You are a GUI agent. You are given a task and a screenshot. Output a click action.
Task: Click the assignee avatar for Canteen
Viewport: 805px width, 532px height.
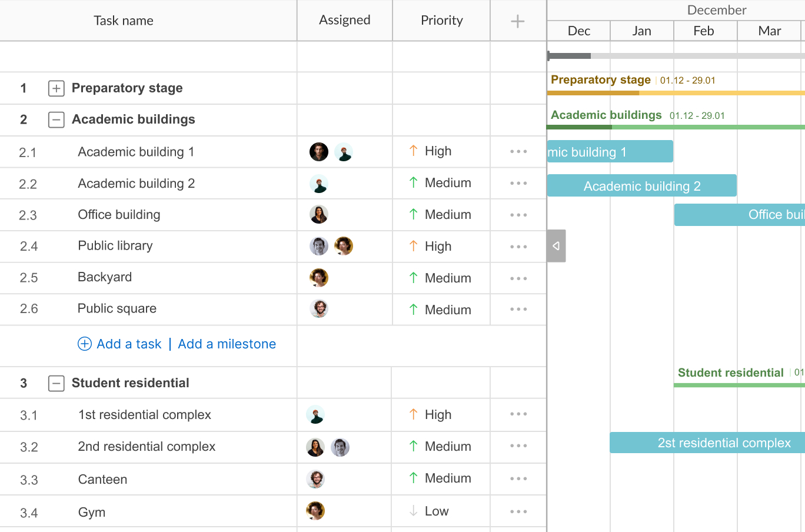pos(316,479)
